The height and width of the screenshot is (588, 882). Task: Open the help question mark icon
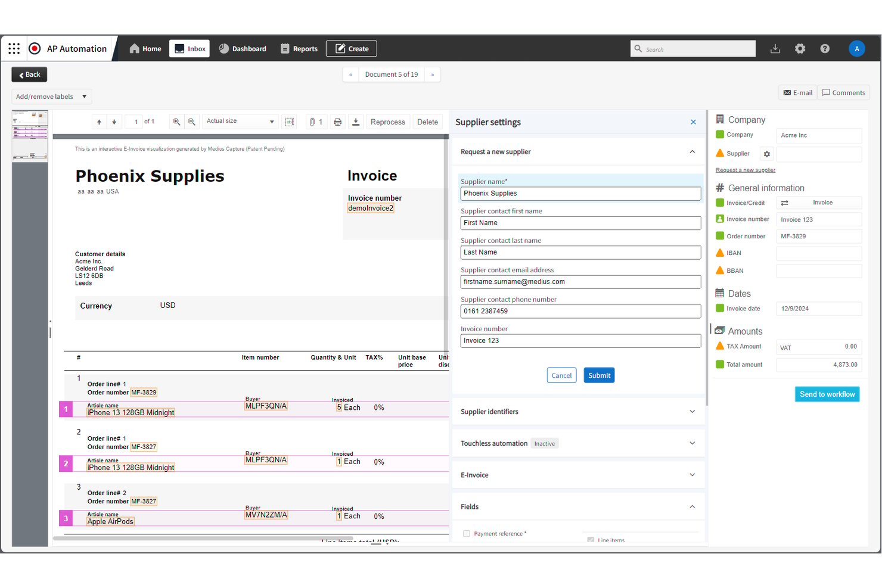pos(825,49)
